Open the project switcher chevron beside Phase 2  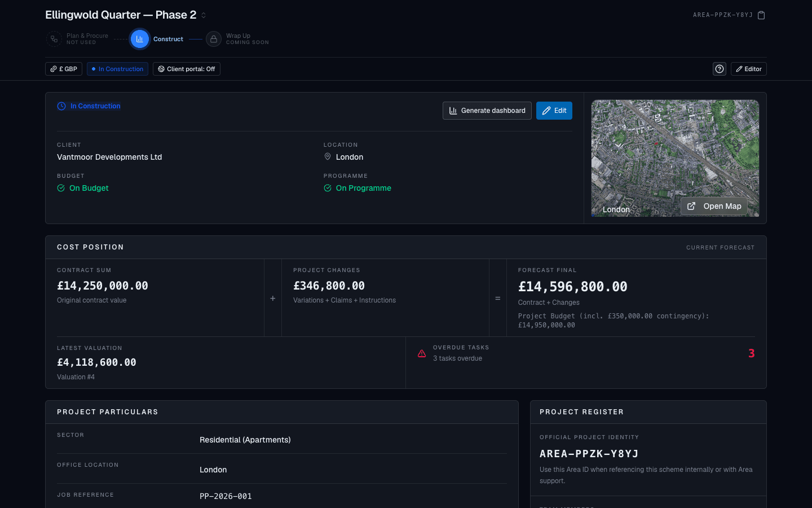click(x=204, y=15)
